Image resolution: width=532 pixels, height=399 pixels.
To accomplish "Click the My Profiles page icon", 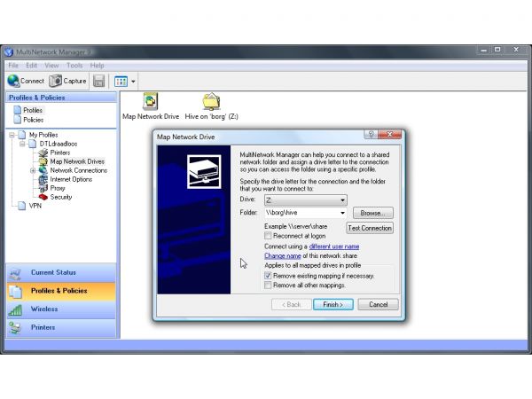I will pyautogui.click(x=22, y=135).
